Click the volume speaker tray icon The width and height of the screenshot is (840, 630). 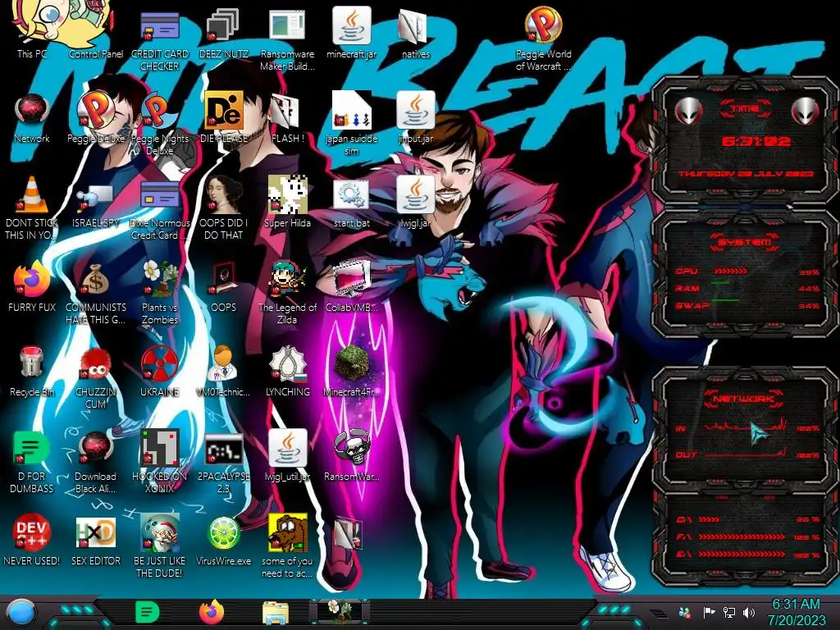(x=749, y=612)
